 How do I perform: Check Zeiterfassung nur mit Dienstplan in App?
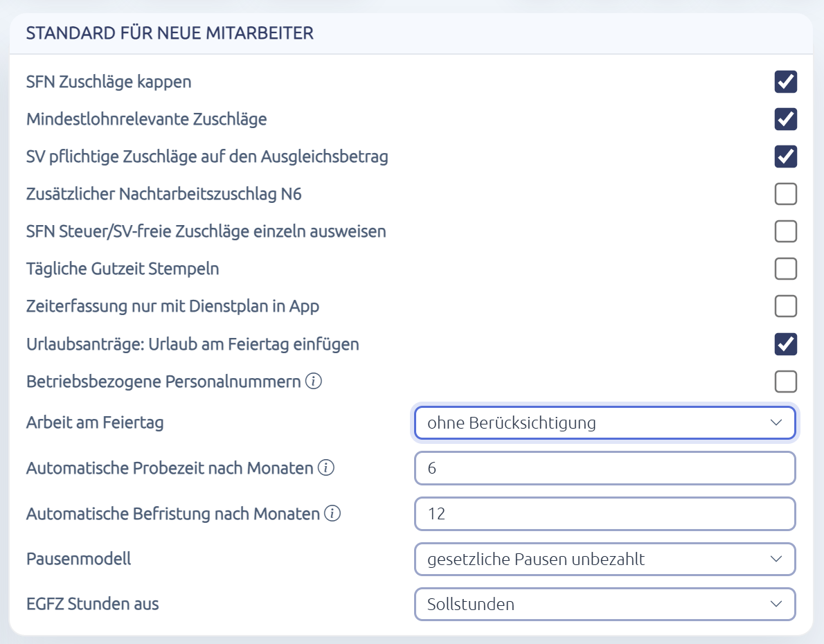pyautogui.click(x=786, y=306)
